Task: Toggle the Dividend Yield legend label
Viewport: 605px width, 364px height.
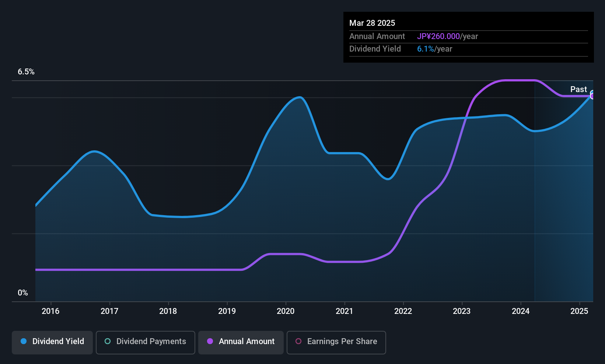Action: [58, 341]
